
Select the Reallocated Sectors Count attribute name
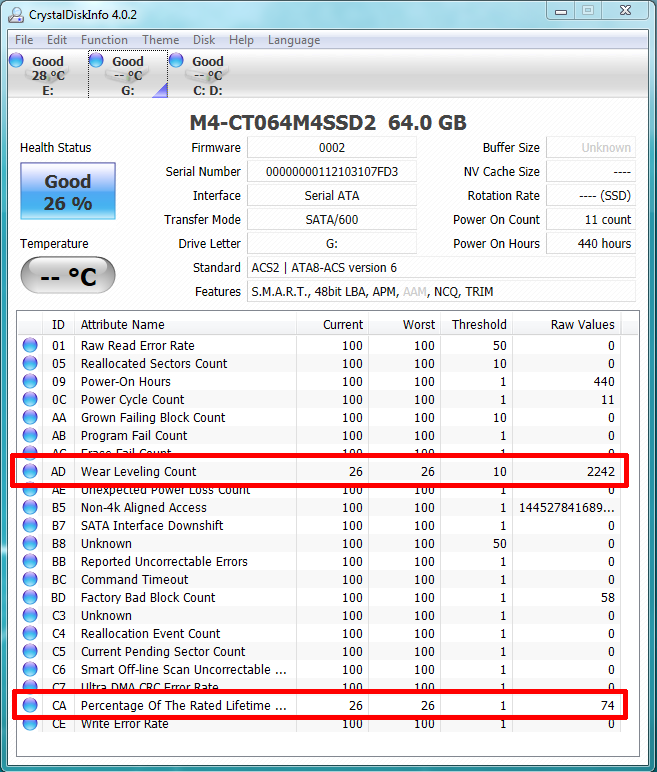pos(154,363)
